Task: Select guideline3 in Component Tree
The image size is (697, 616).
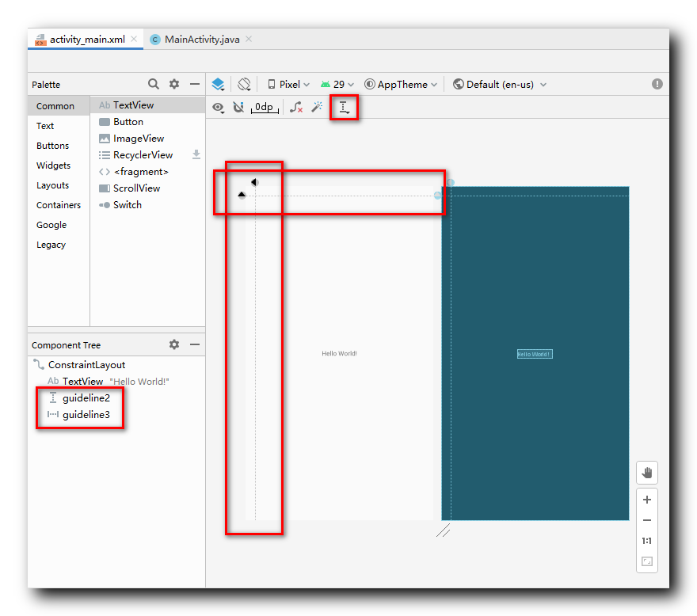Action: [116, 415]
